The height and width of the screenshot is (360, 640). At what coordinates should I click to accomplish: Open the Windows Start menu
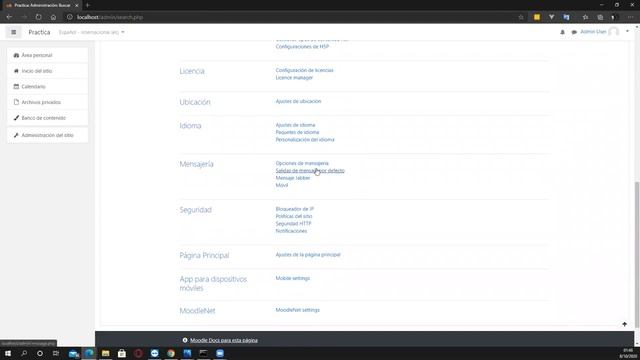pos(8,353)
